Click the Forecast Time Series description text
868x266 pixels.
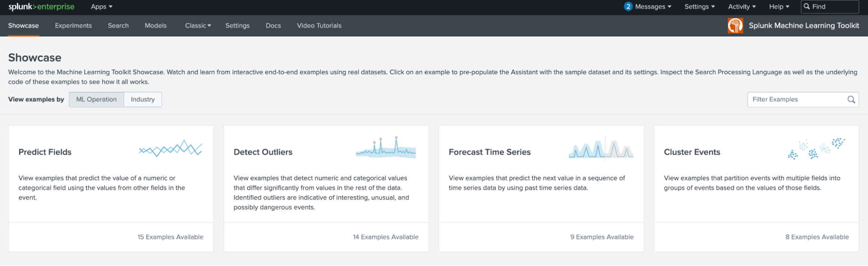tap(537, 183)
